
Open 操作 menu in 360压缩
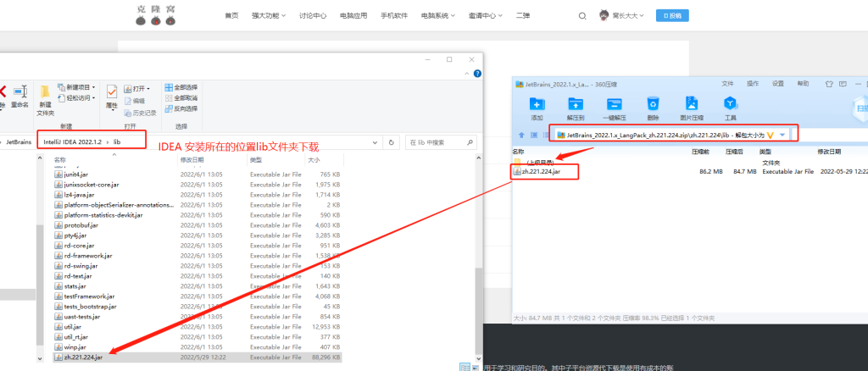[753, 84]
